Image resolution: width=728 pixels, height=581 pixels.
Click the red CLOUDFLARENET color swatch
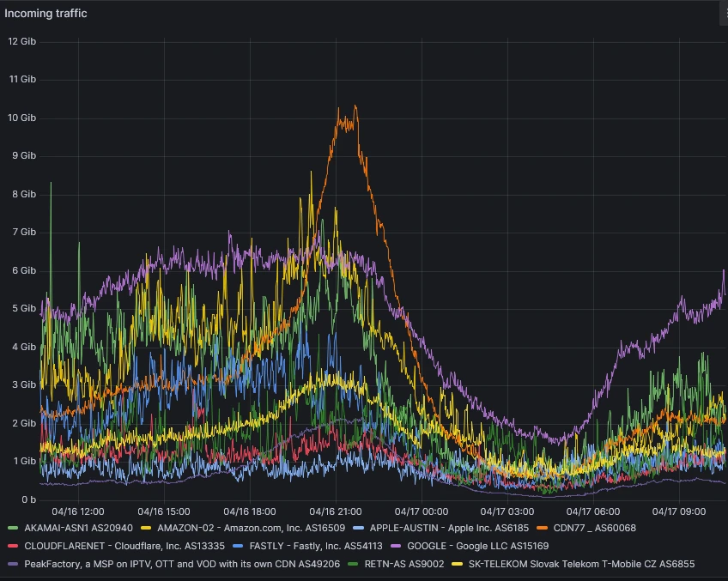[14, 546]
